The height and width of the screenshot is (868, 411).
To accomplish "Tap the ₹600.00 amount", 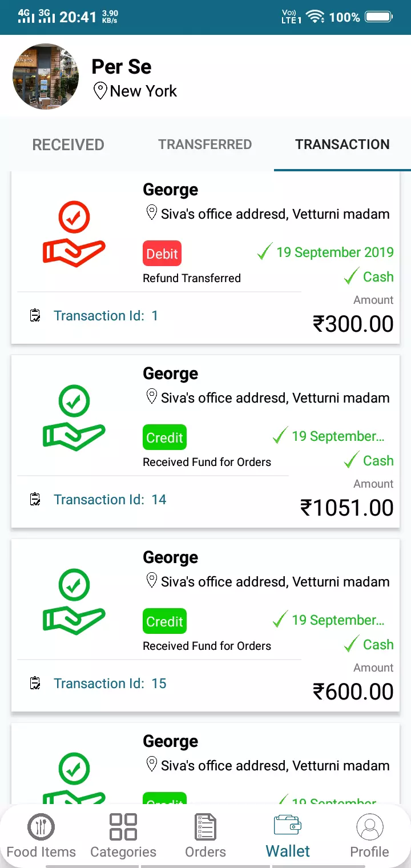I will tap(353, 692).
